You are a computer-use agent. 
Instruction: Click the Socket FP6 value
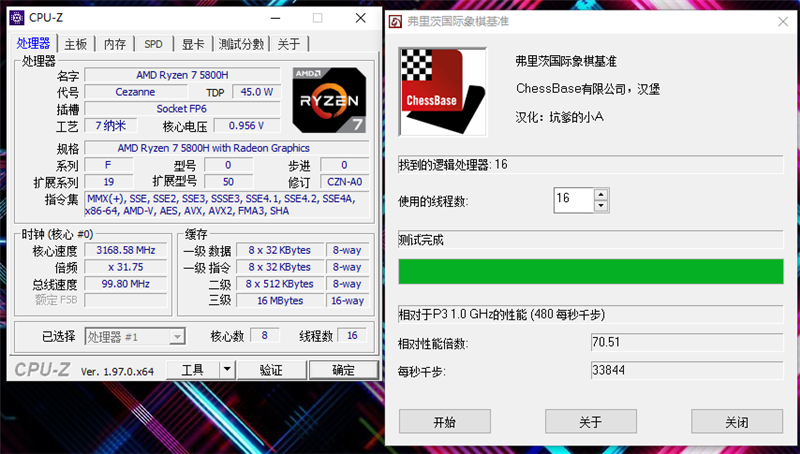tap(182, 109)
